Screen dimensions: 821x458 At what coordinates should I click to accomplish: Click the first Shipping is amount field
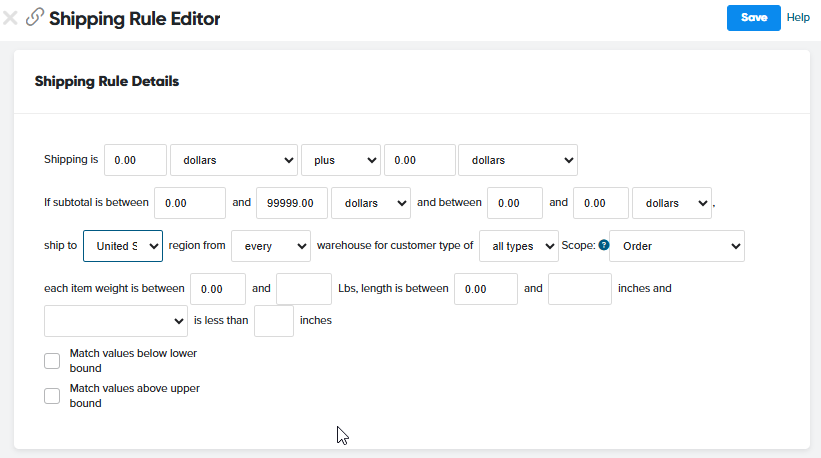135,160
